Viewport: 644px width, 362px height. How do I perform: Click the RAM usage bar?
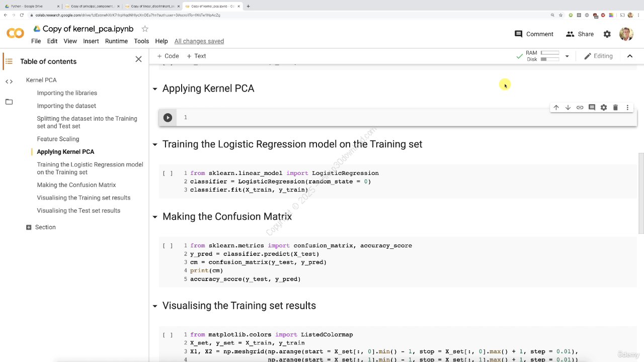[550, 53]
